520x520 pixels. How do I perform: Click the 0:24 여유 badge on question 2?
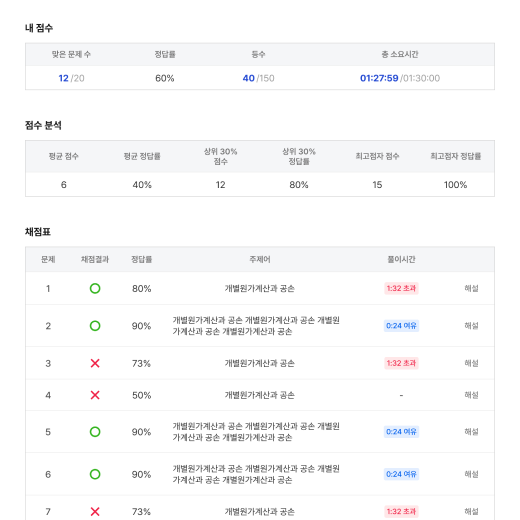click(401, 326)
